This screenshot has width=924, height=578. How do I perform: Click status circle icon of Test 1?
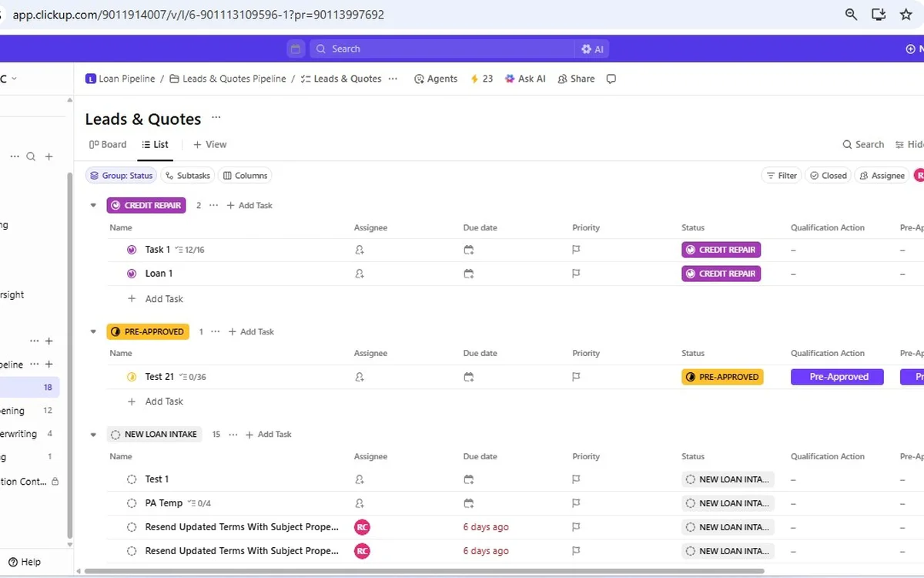(132, 479)
